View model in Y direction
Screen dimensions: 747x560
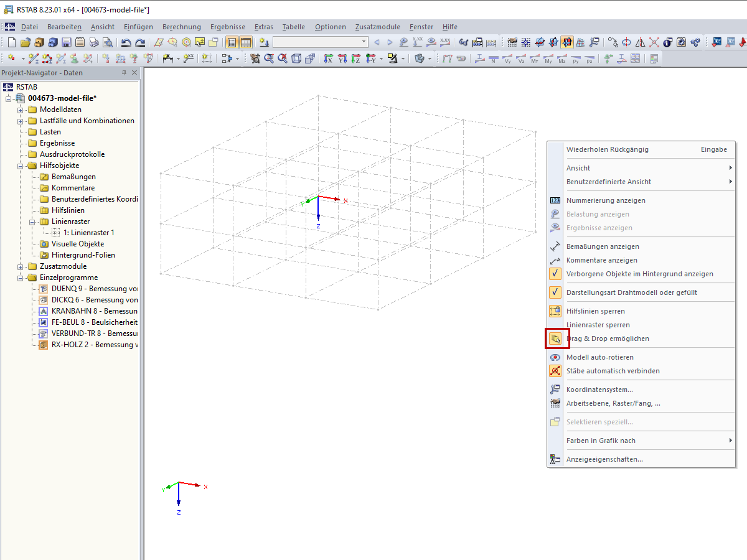click(342, 58)
